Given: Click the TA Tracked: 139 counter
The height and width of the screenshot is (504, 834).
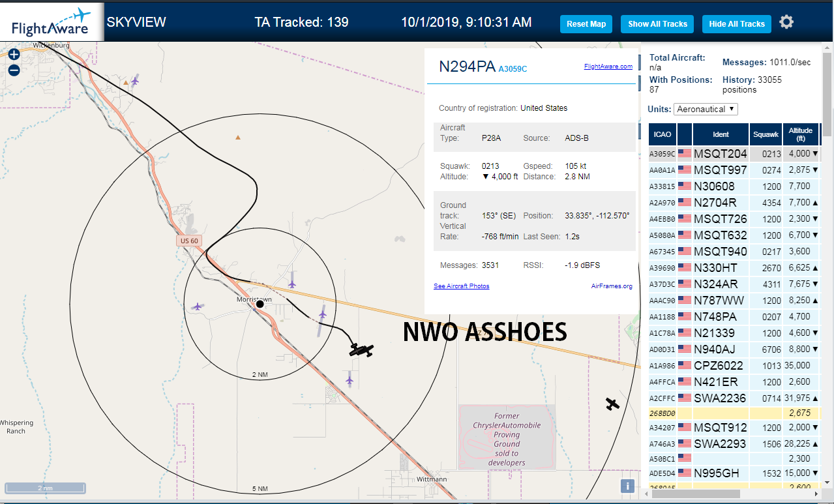Looking at the screenshot, I should coord(301,22).
